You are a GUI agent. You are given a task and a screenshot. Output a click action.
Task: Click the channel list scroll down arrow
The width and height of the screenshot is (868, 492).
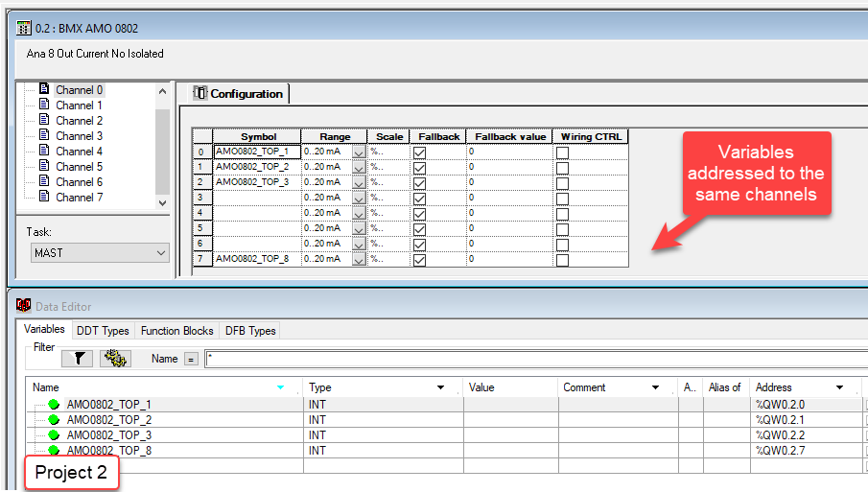[162, 202]
